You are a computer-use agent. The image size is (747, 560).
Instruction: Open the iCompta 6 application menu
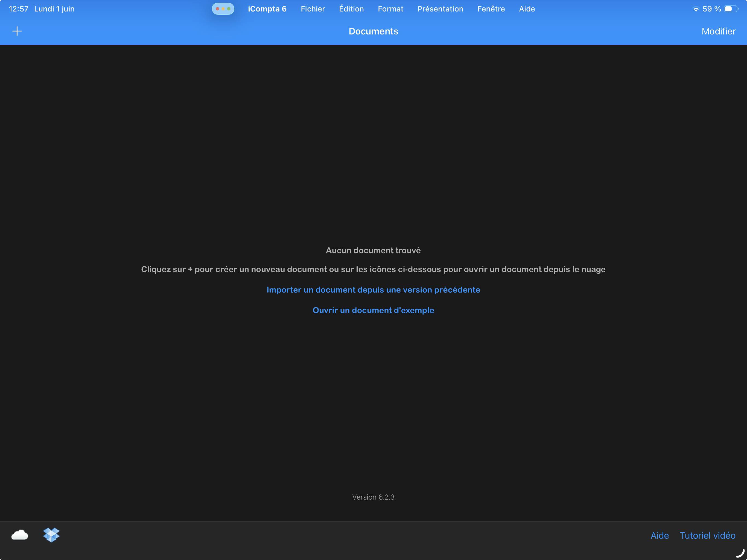pos(267,9)
